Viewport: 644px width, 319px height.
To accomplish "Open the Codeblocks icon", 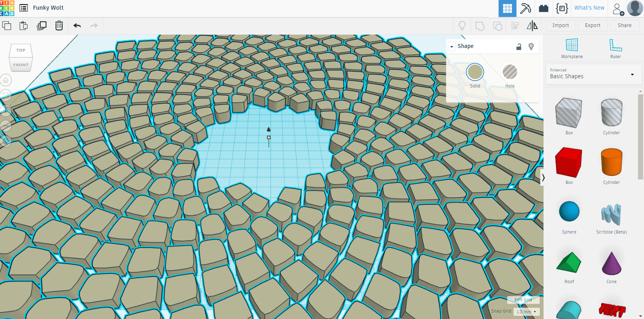I will tap(562, 8).
